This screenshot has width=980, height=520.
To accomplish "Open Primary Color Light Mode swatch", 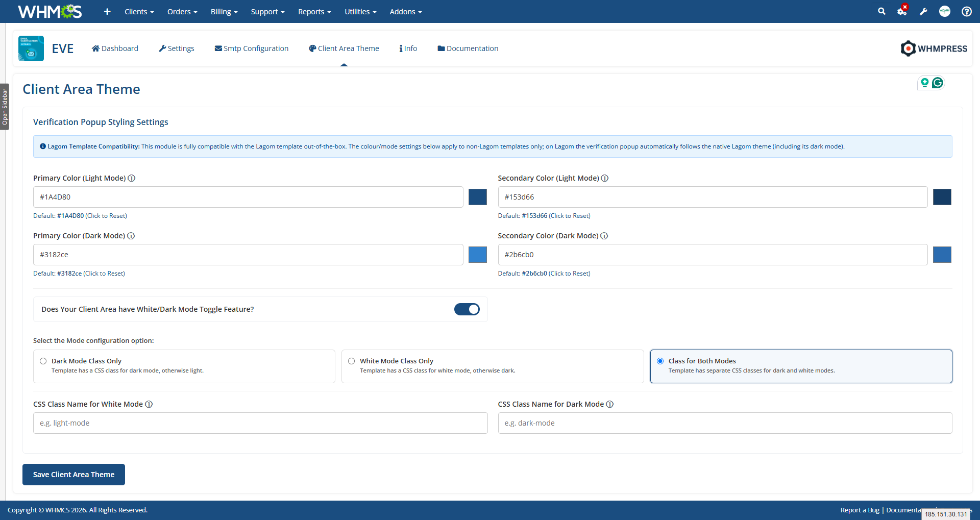I will (x=478, y=197).
